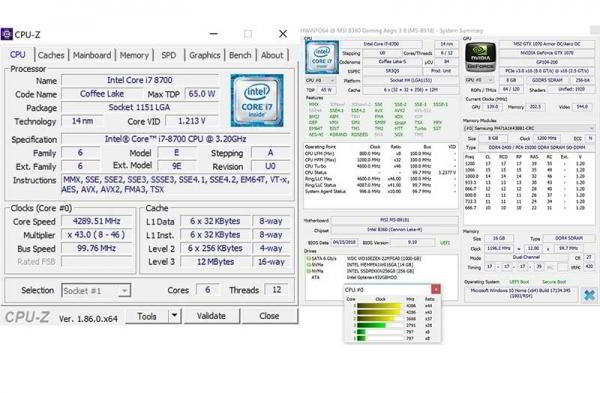600x393 pixels.
Task: Click the Multiplier value x 43.0 (8 - 46)
Action: click(96, 235)
